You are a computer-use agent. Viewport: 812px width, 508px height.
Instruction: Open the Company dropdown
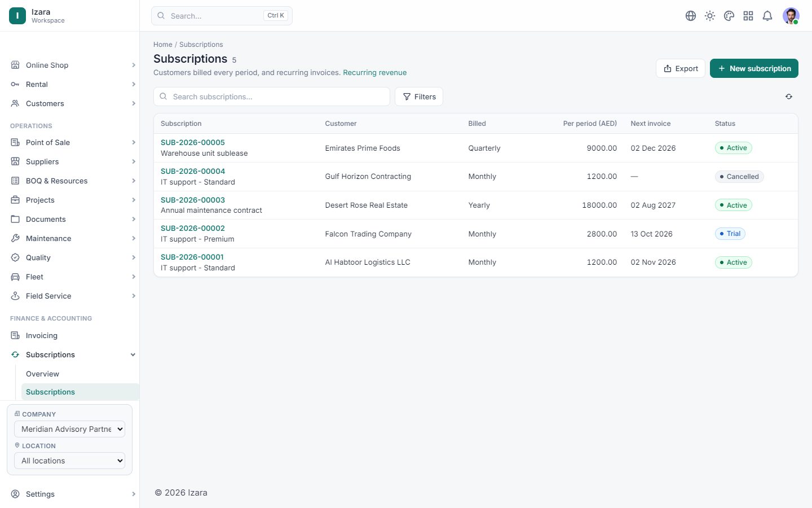pyautogui.click(x=69, y=429)
